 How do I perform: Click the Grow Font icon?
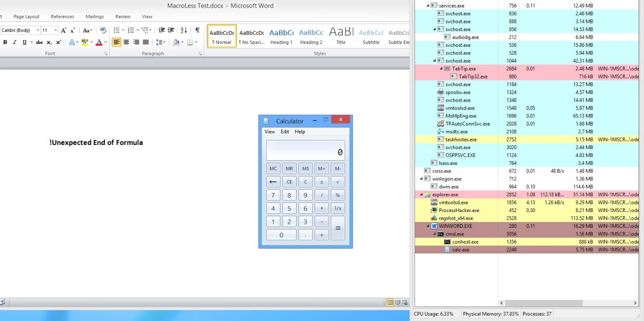click(63, 31)
